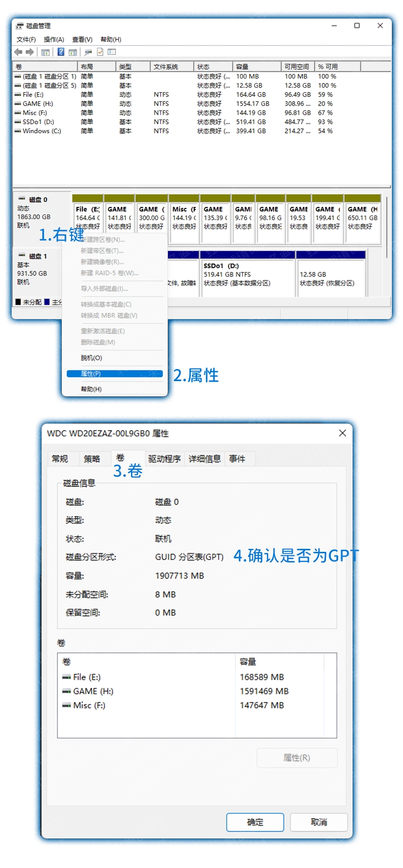Select the Windows (C:) volume in list

pyautogui.click(x=42, y=131)
